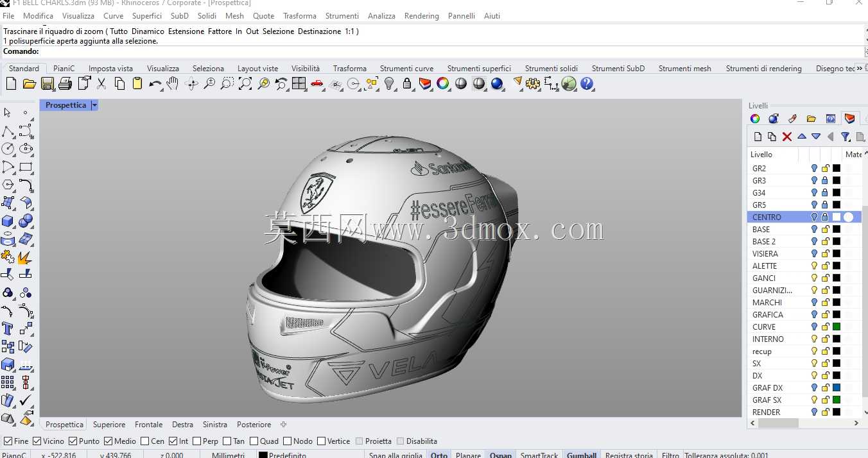Click the blue Help question mark icon

point(587,83)
